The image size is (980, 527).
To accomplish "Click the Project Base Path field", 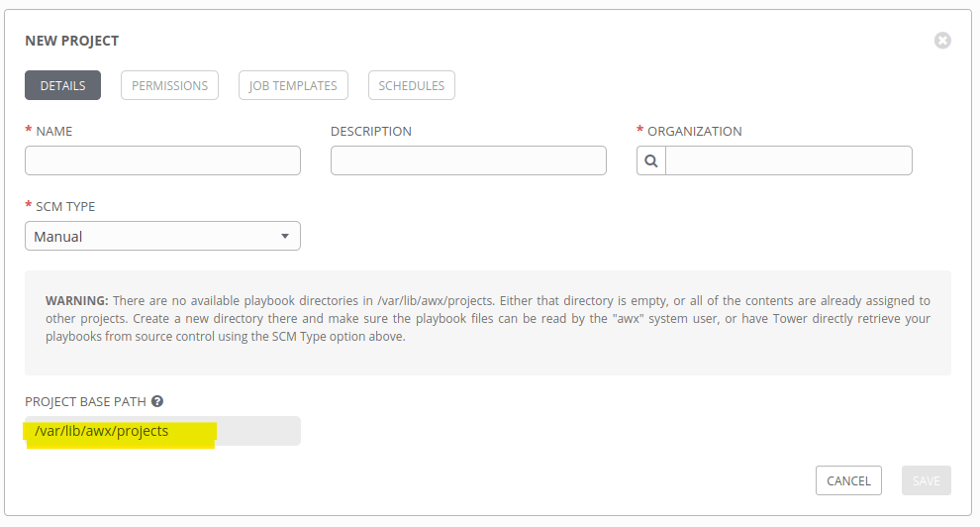I will pos(162,431).
